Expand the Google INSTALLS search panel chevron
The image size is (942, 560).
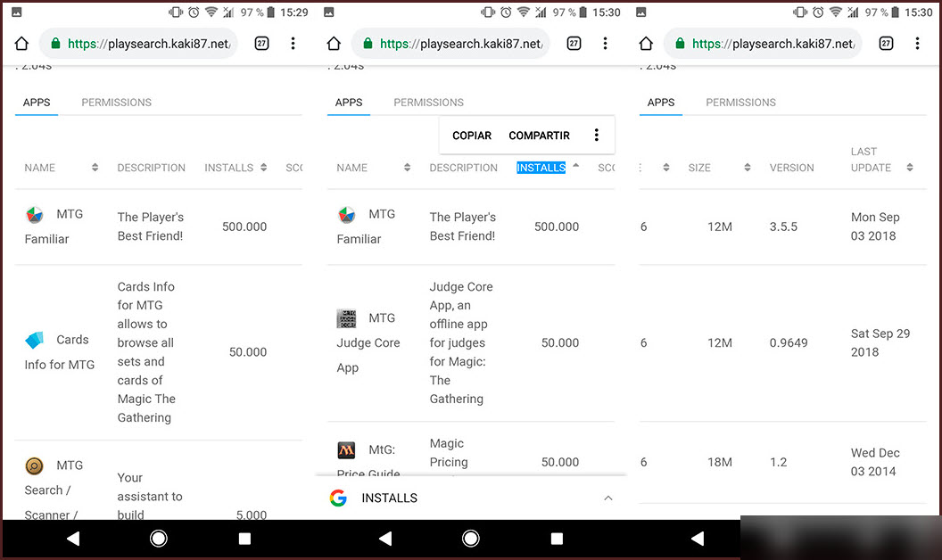pyautogui.click(x=608, y=498)
